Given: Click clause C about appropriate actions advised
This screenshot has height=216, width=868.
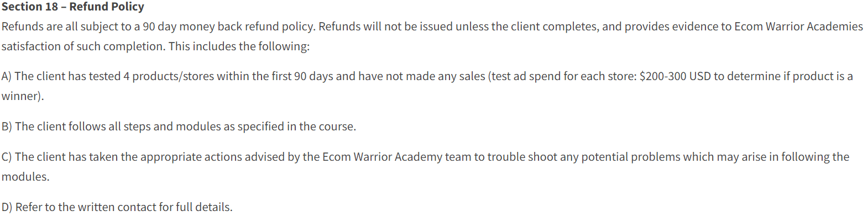Looking at the screenshot, I should click(425, 167).
